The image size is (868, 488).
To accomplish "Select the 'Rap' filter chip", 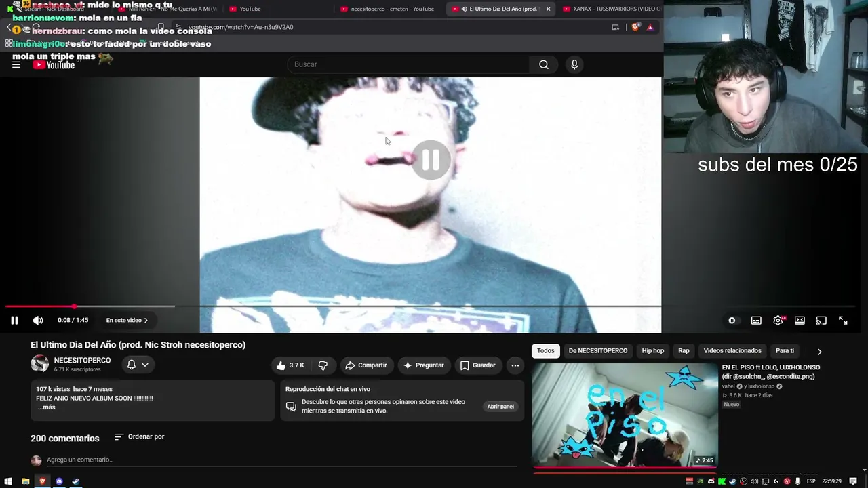I will coord(684,351).
